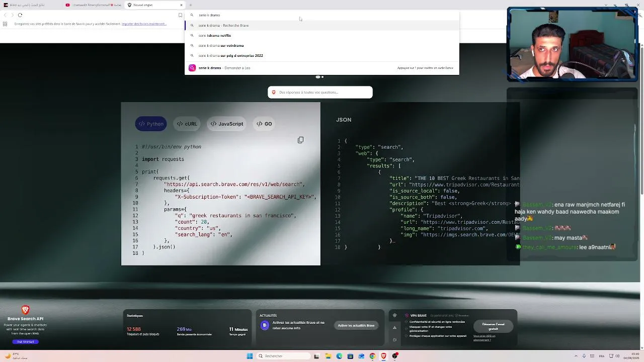
Task: Choose suggestion 'serie kdrama netflix'
Action: (x=322, y=35)
